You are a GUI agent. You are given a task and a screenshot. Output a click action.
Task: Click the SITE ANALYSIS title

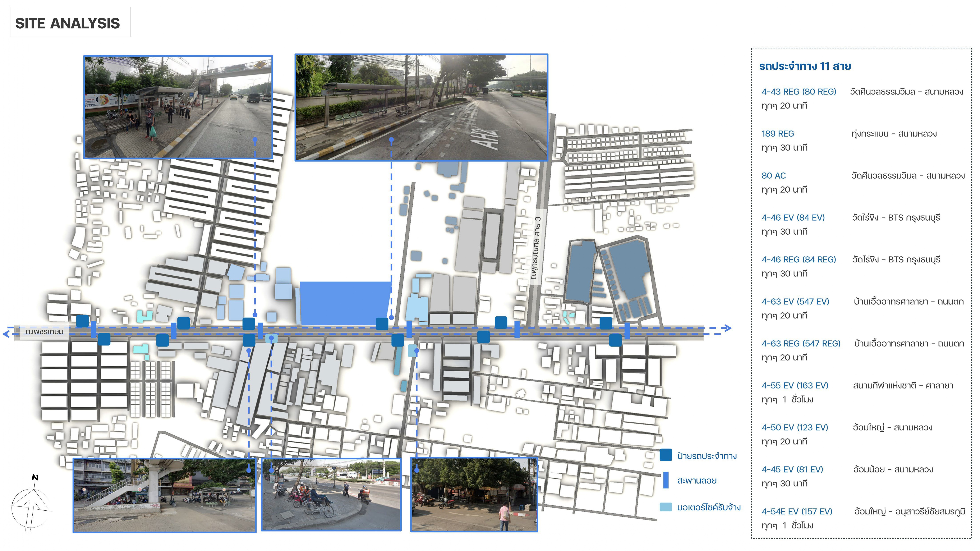(x=67, y=23)
